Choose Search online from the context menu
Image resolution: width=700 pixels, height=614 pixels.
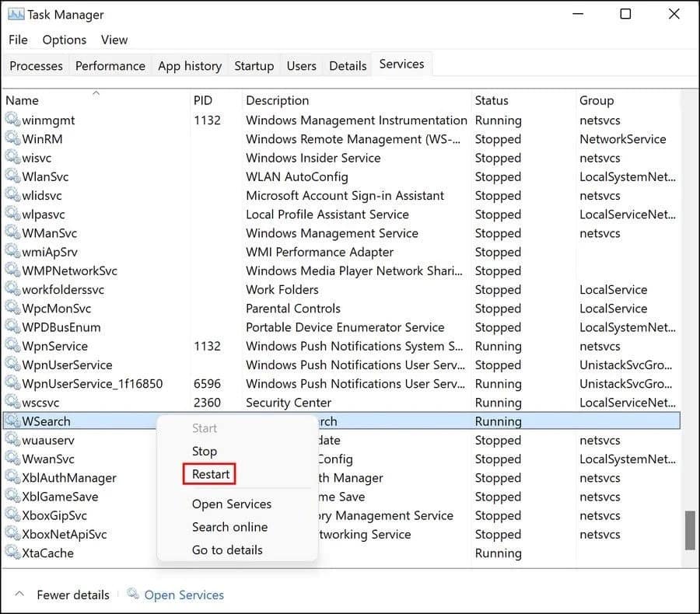229,527
